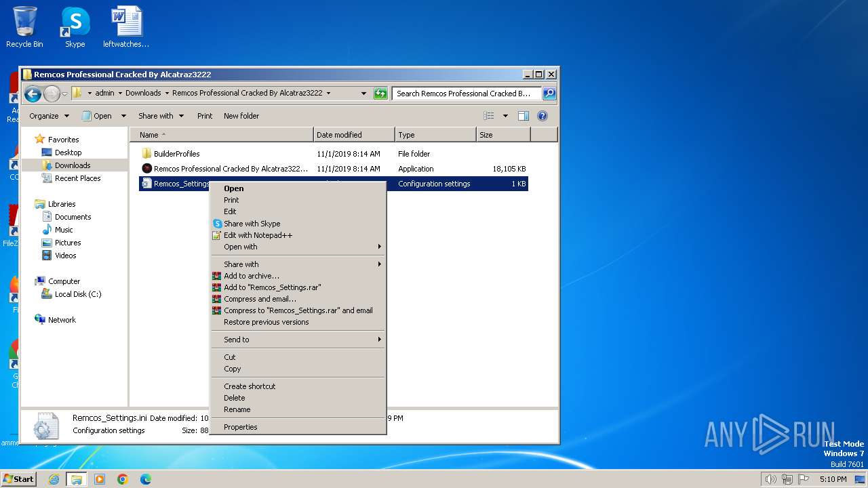868x488 pixels.
Task: Open the Recycle Bin desktop icon
Action: click(25, 27)
